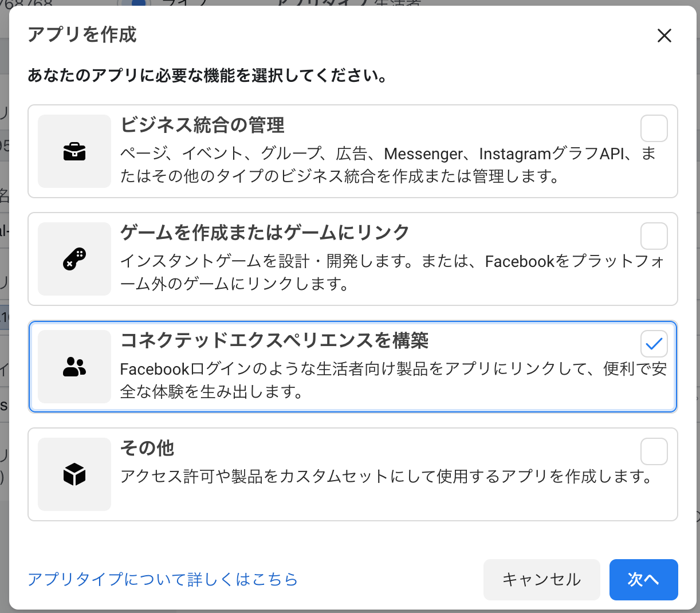Click the インスタントゲーム description text
The width and height of the screenshot is (700, 613).
[x=392, y=272]
